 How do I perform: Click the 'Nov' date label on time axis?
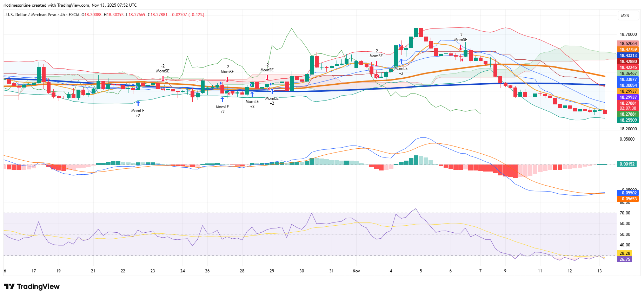tap(356, 271)
